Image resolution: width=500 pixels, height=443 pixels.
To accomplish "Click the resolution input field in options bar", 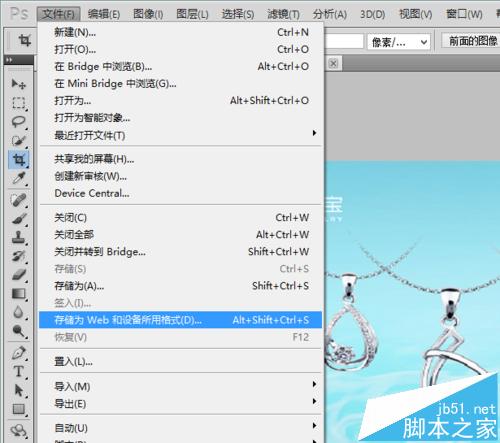I will 344,42.
